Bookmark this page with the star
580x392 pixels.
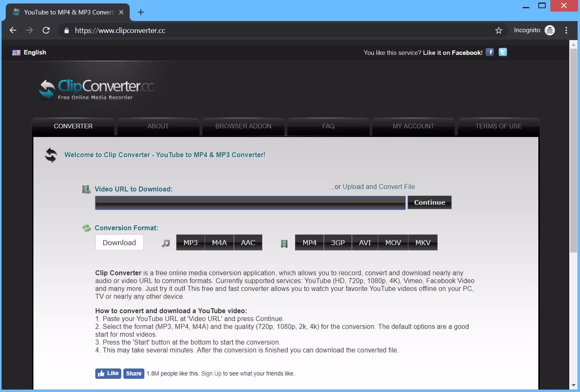(499, 30)
